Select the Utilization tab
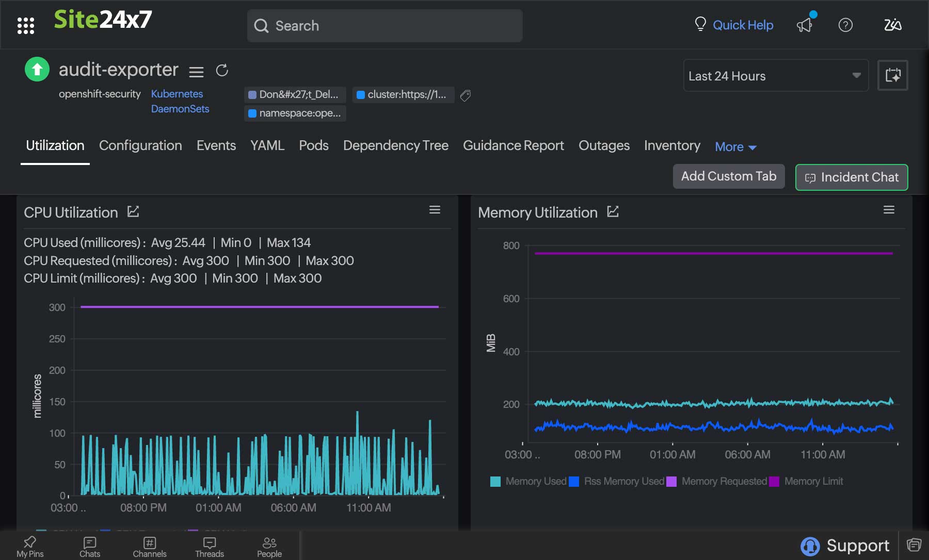 coord(55,145)
